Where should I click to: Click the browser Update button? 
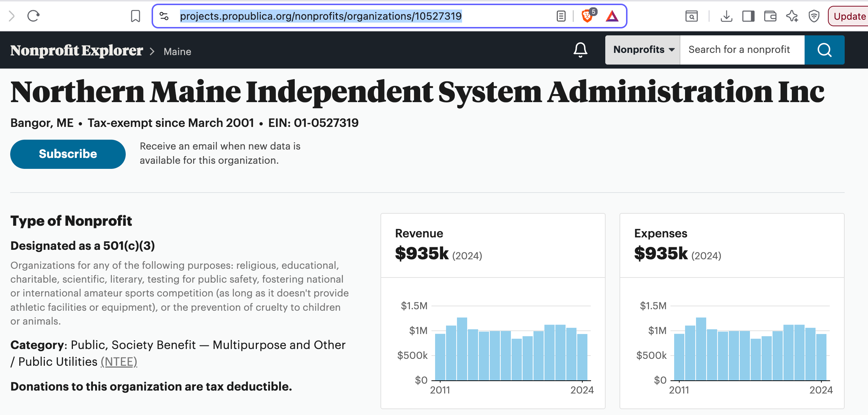(x=849, y=16)
